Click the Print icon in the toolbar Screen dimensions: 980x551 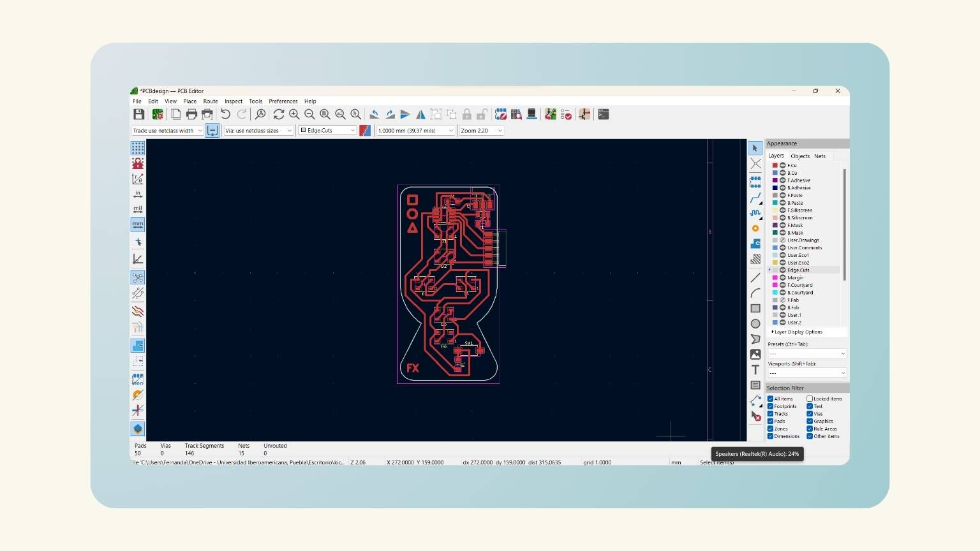pyautogui.click(x=191, y=114)
